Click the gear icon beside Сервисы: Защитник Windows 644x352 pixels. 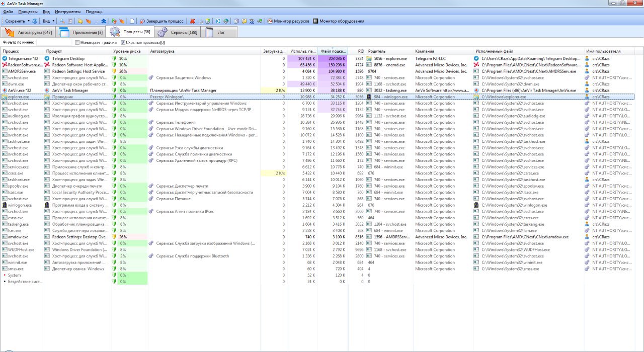[x=151, y=78]
